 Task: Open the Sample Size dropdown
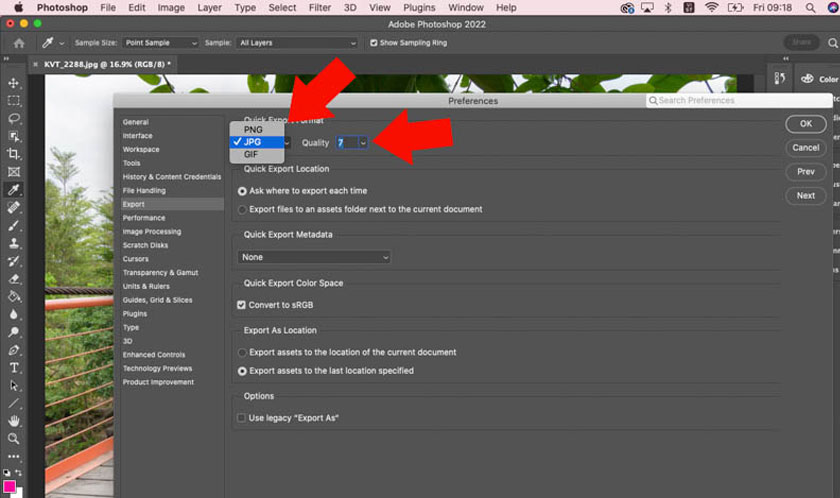click(161, 43)
